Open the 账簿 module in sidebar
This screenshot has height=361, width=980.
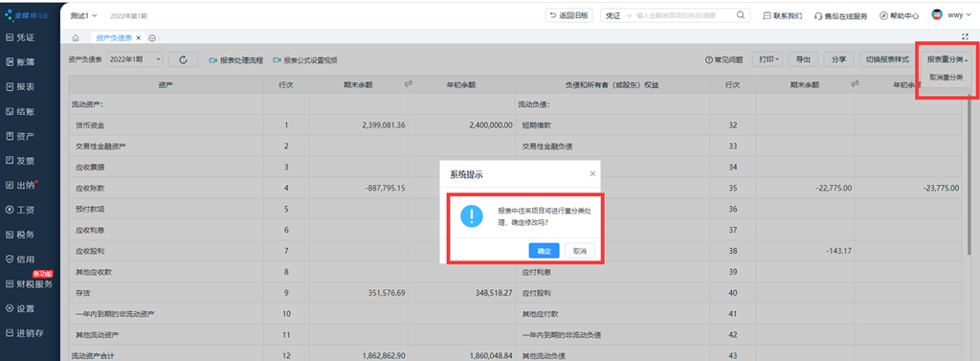click(x=20, y=62)
